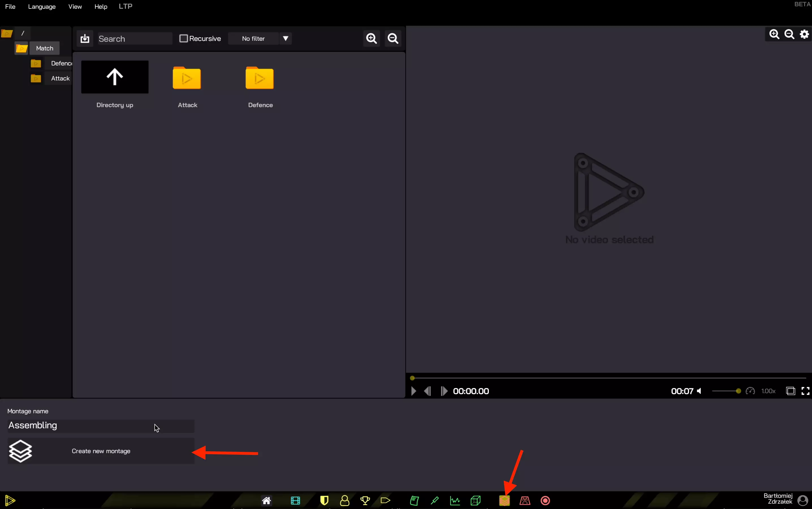Select the Match folder in tree

[x=44, y=48]
